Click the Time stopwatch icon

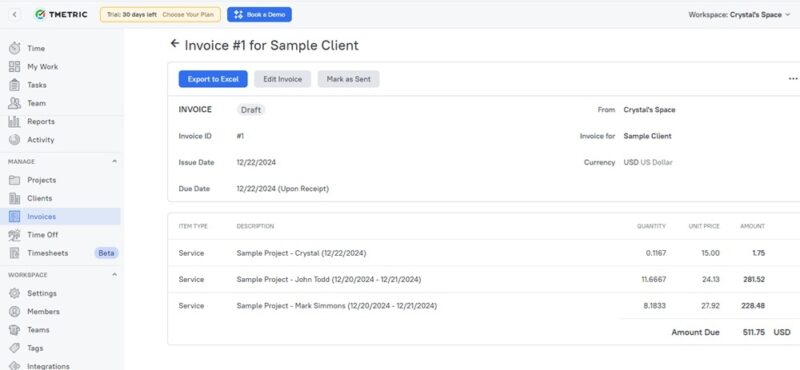pos(14,48)
